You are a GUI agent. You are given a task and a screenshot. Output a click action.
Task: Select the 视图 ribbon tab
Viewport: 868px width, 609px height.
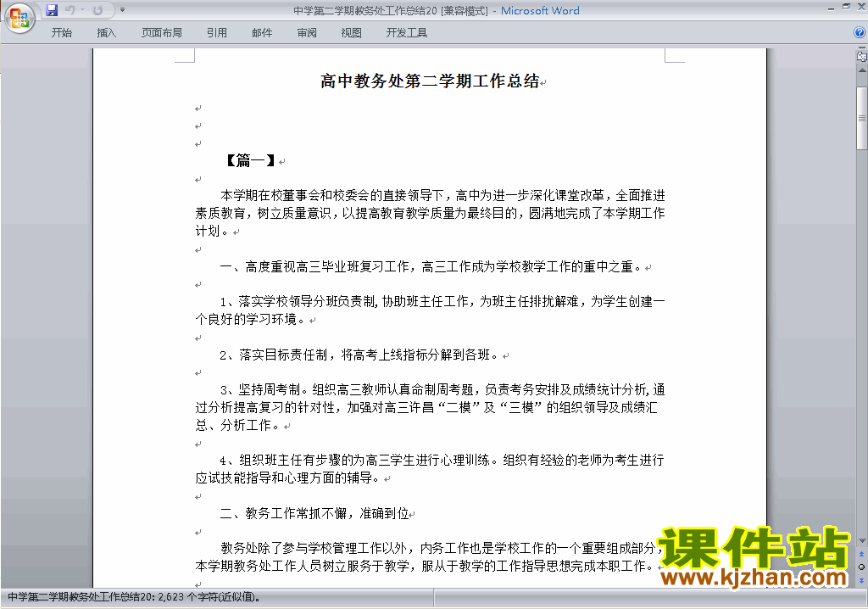[x=352, y=33]
